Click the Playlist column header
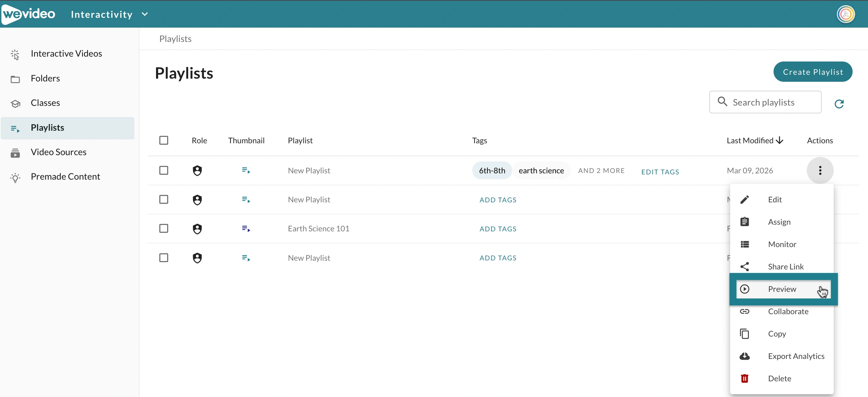 coord(300,140)
